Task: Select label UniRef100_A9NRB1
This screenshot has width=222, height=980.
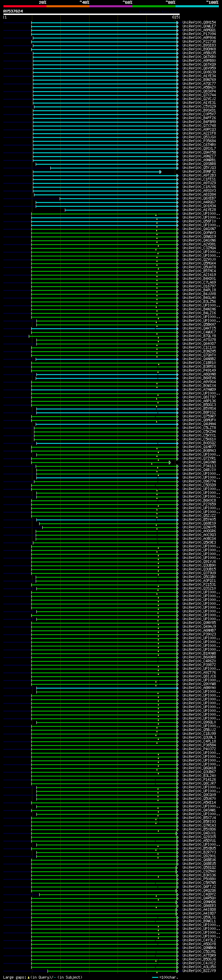Action: pos(199,160)
